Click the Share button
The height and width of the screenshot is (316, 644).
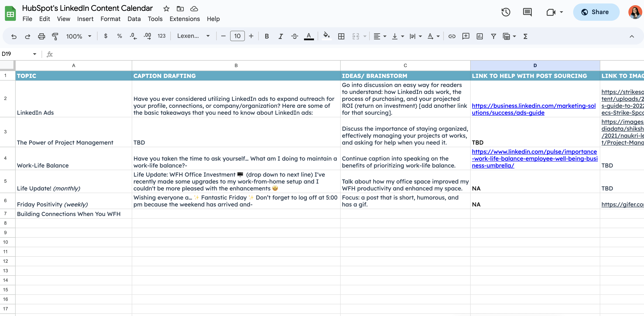pyautogui.click(x=596, y=12)
